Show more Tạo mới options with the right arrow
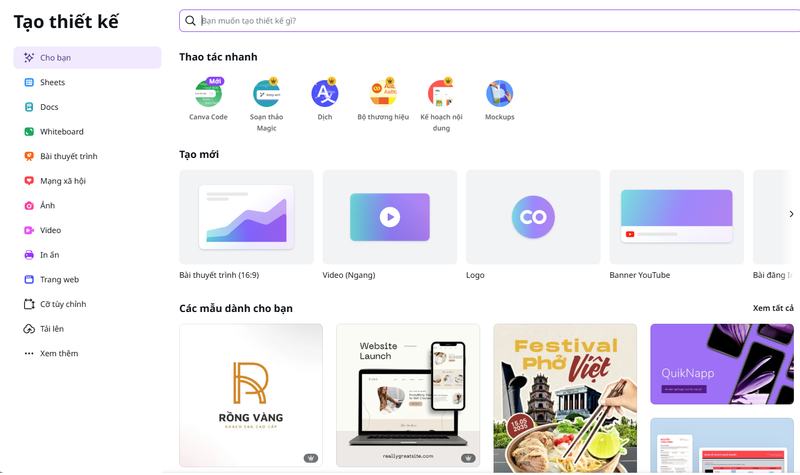This screenshot has width=800, height=475. coord(791,214)
